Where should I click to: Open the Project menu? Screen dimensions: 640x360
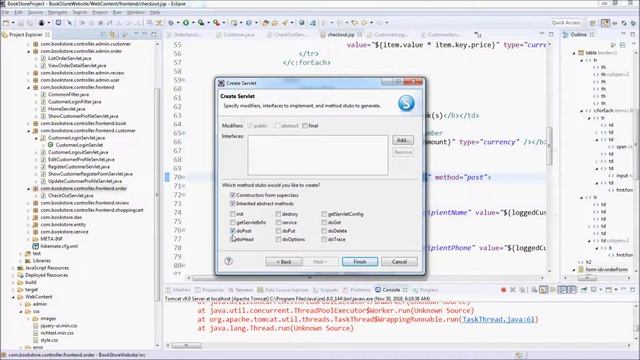point(100,13)
